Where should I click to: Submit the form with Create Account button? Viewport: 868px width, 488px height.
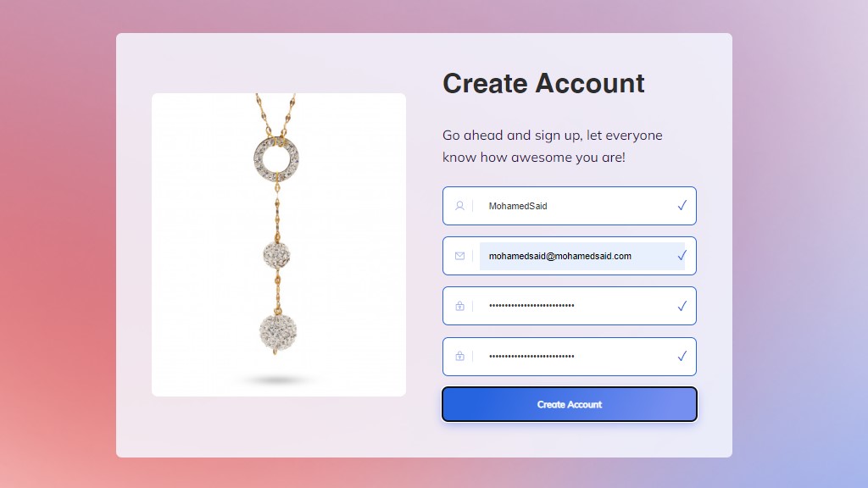[x=569, y=404]
